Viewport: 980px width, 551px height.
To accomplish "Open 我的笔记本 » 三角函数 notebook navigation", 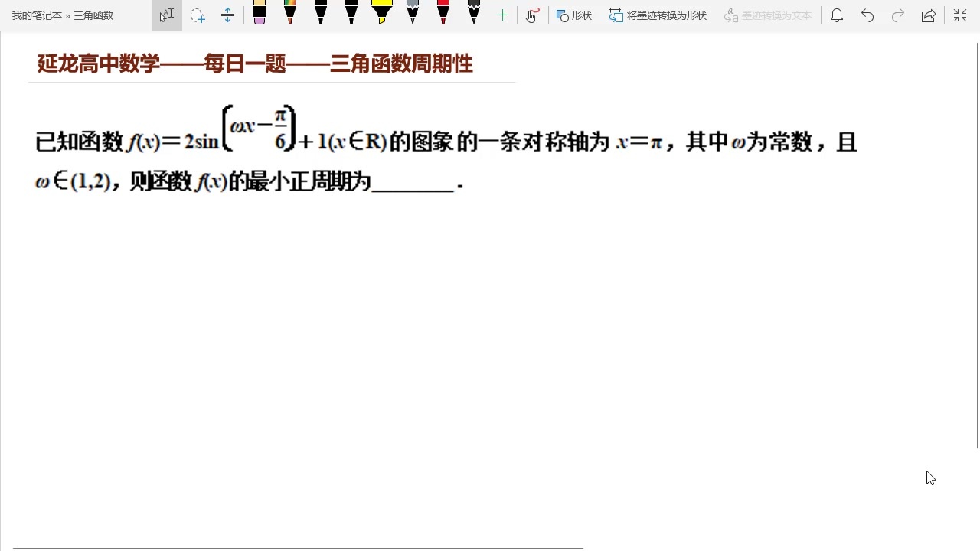I will pos(63,15).
